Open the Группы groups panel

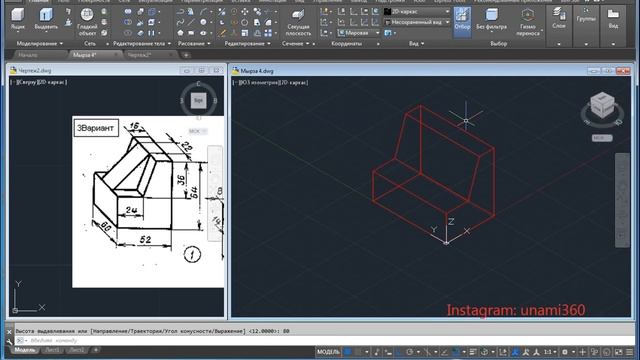pos(586,16)
